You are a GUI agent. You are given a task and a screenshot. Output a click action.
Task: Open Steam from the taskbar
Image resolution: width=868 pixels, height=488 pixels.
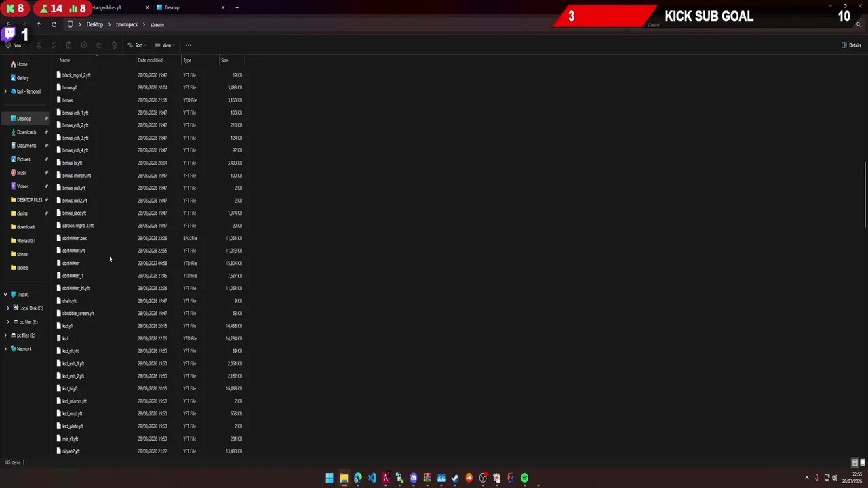click(x=455, y=479)
